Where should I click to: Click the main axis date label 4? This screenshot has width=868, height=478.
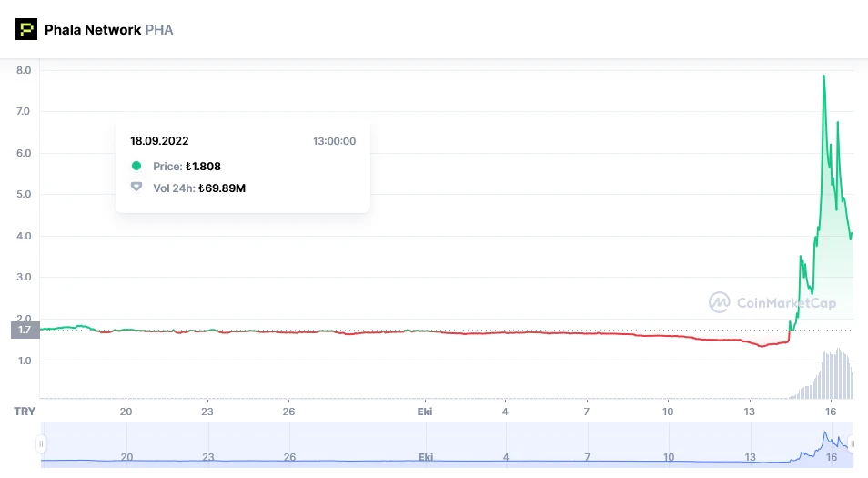(505, 412)
